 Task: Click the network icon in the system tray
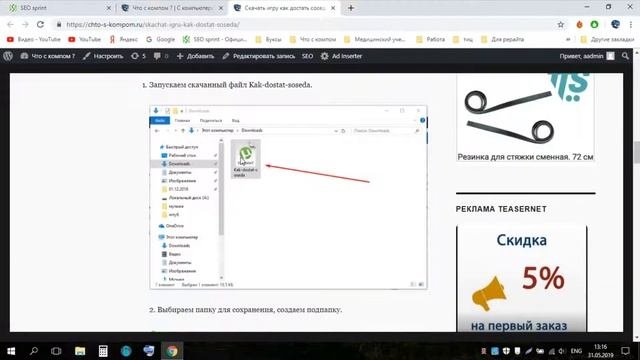pos(551,351)
